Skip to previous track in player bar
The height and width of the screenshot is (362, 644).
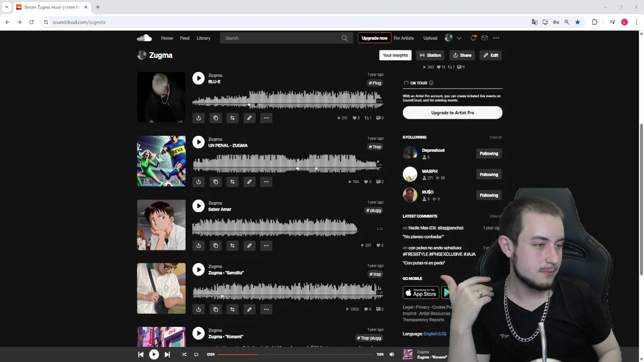(141, 354)
